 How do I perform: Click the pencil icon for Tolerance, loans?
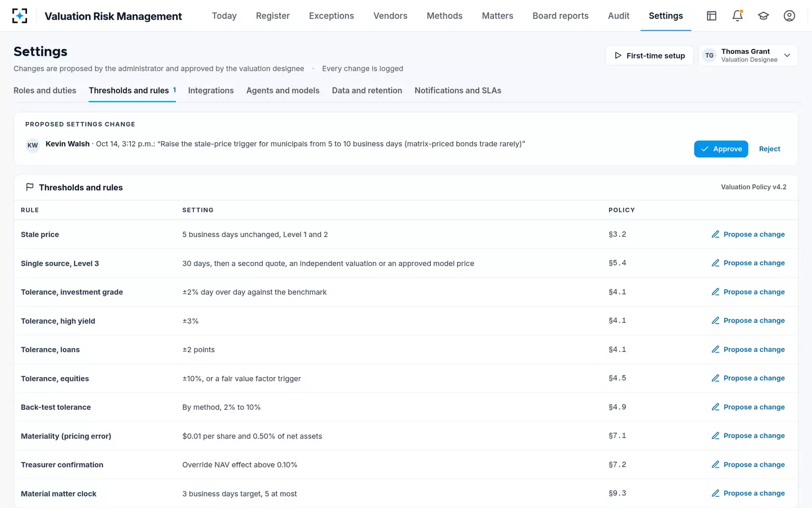(716, 349)
